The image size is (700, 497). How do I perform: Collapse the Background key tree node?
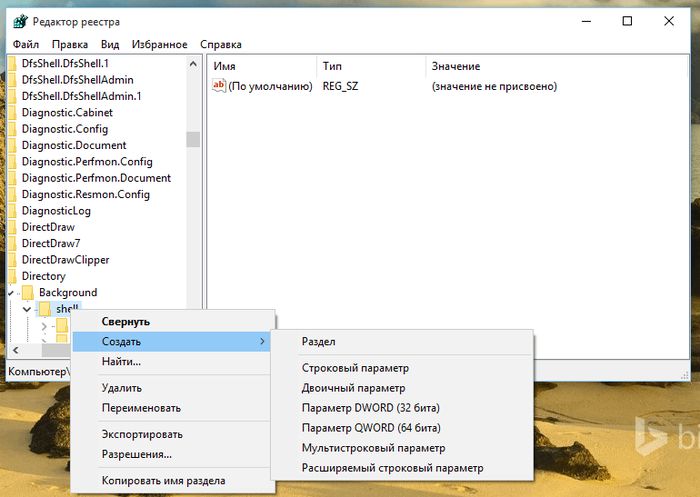pos(12,293)
